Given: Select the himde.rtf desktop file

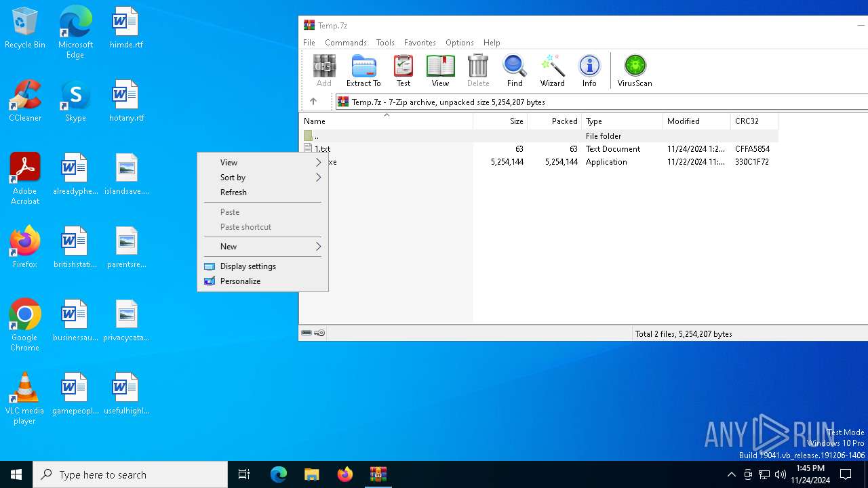Looking at the screenshot, I should 126,28.
